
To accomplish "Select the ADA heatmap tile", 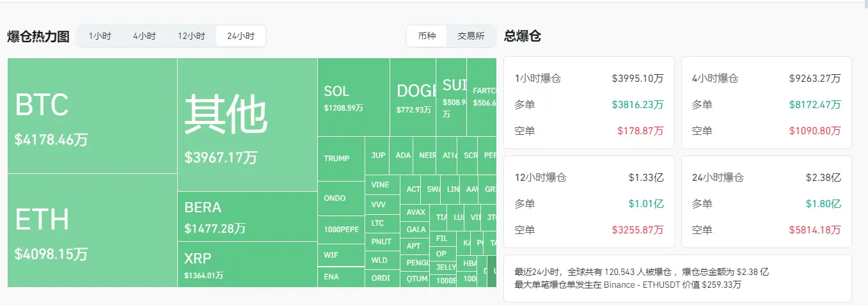I will (402, 155).
